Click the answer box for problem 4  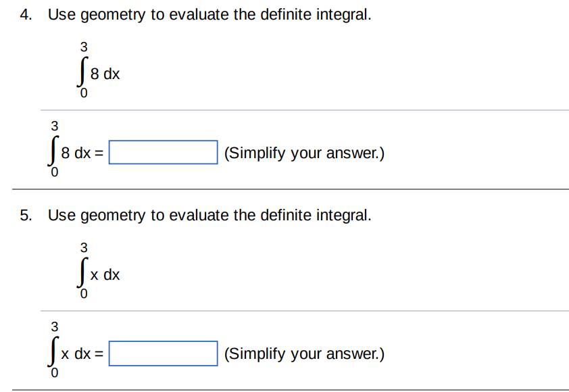click(163, 152)
